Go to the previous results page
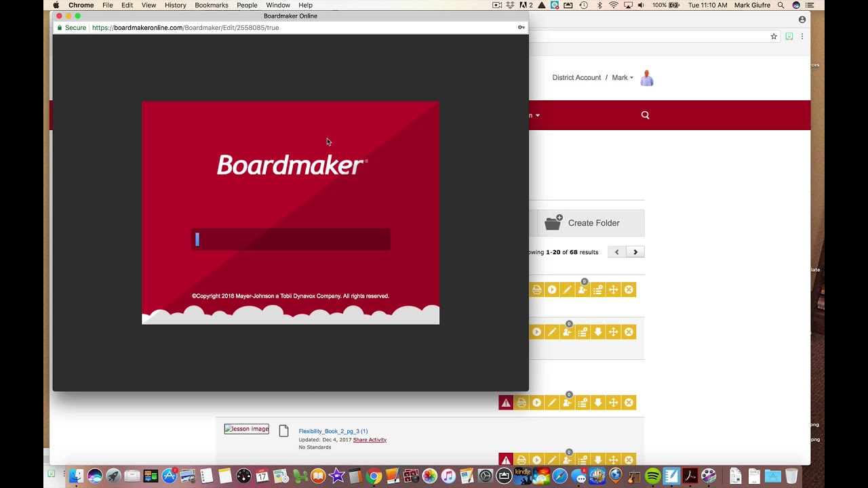 point(616,252)
